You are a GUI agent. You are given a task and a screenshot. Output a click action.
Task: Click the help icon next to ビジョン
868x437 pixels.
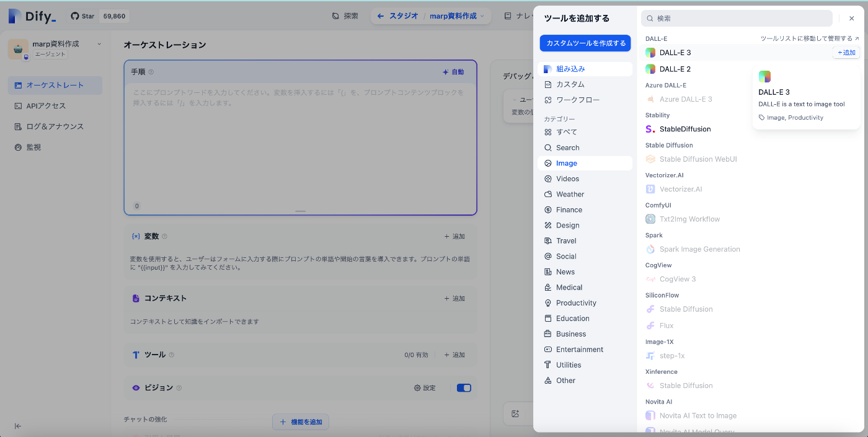point(179,388)
